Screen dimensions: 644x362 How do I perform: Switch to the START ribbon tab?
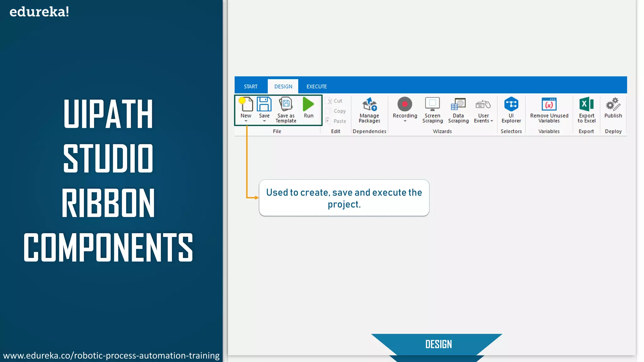point(251,86)
